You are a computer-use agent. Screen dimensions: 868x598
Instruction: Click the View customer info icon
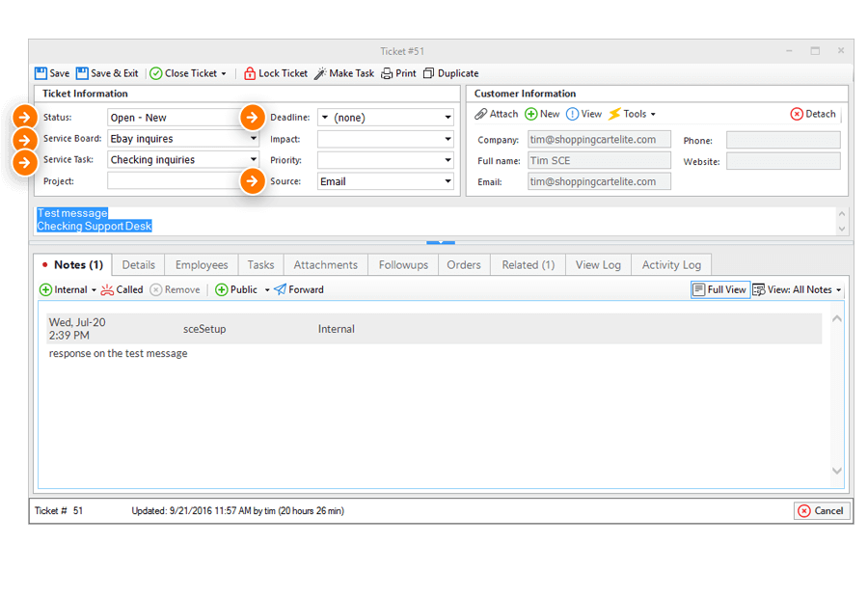coord(572,114)
